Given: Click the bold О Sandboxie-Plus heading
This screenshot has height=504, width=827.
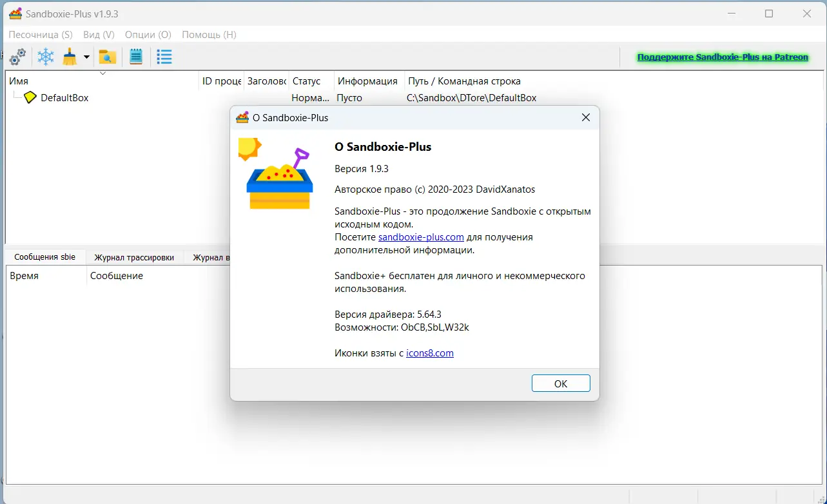Looking at the screenshot, I should pos(383,147).
